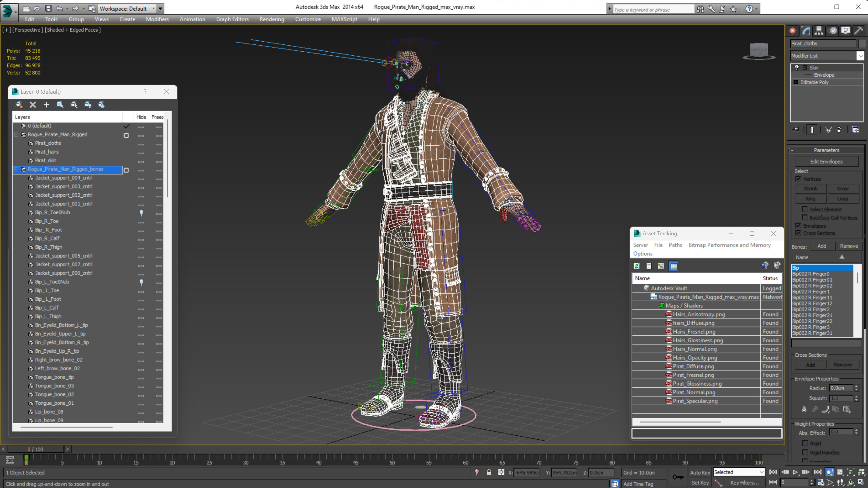Click the Undo arrow icon
Image resolution: width=868 pixels, height=488 pixels.
(59, 9)
